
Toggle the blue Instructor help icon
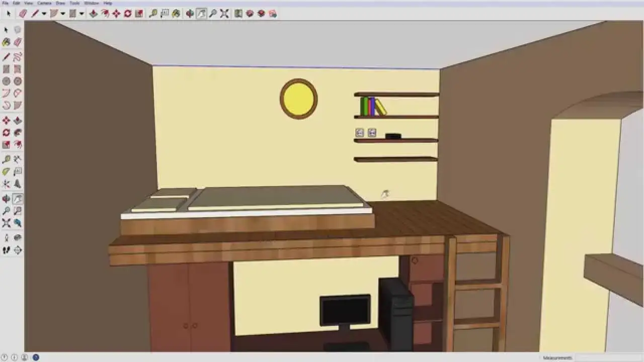click(x=36, y=357)
